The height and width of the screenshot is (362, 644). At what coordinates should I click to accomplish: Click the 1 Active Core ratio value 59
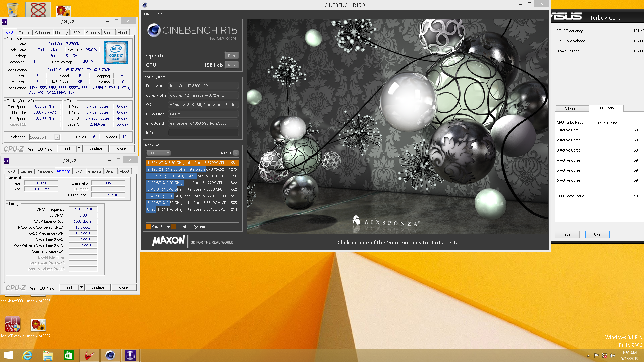click(x=636, y=130)
